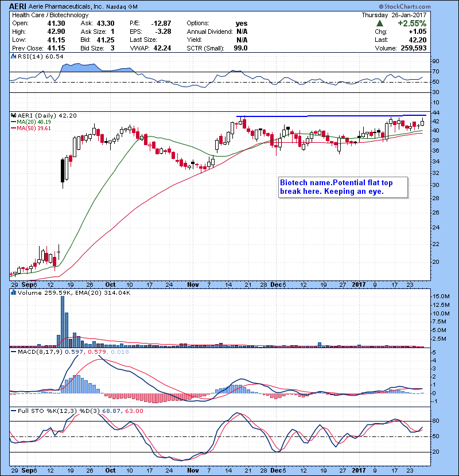The height and width of the screenshot is (476, 459).
Task: Click the P/E value '-12.87'
Action: point(161,24)
